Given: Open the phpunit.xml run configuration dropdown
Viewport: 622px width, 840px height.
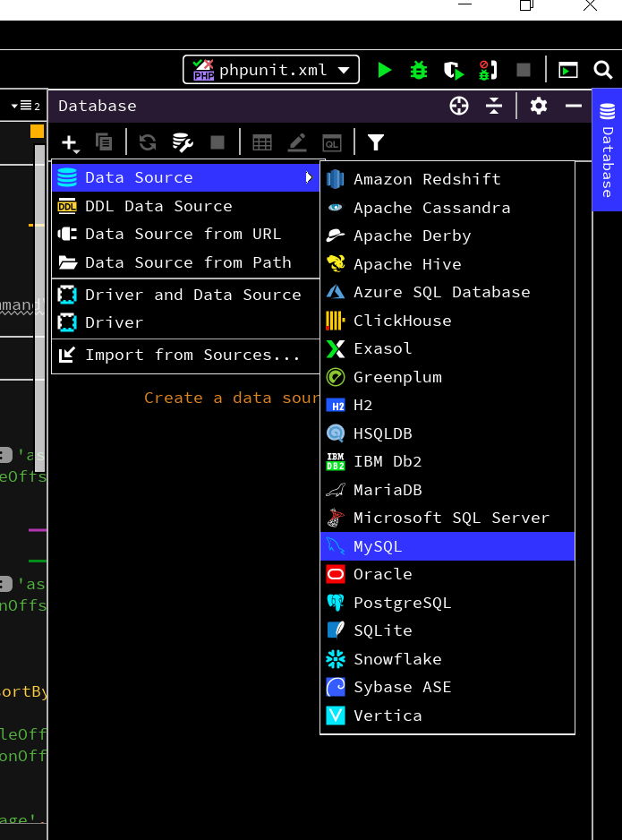Looking at the screenshot, I should click(x=271, y=70).
